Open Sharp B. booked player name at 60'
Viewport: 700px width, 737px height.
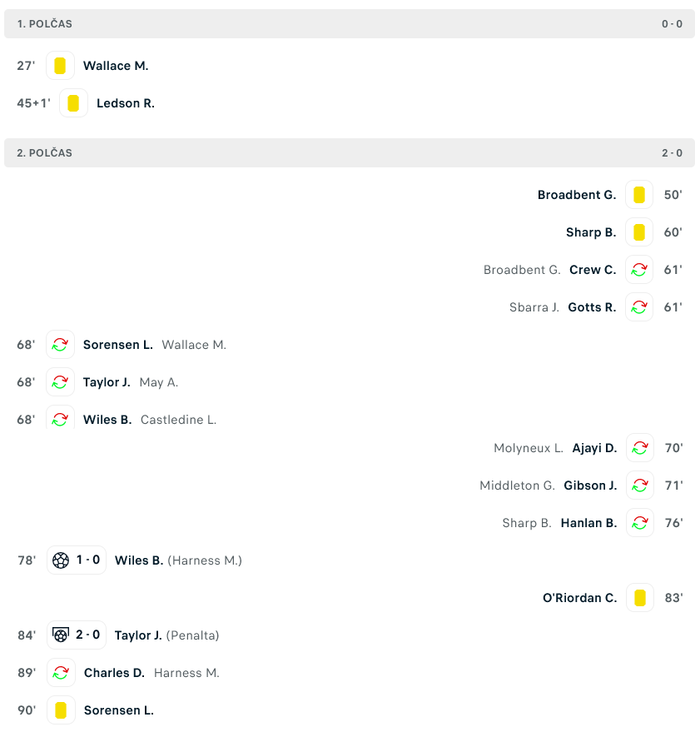click(x=591, y=232)
